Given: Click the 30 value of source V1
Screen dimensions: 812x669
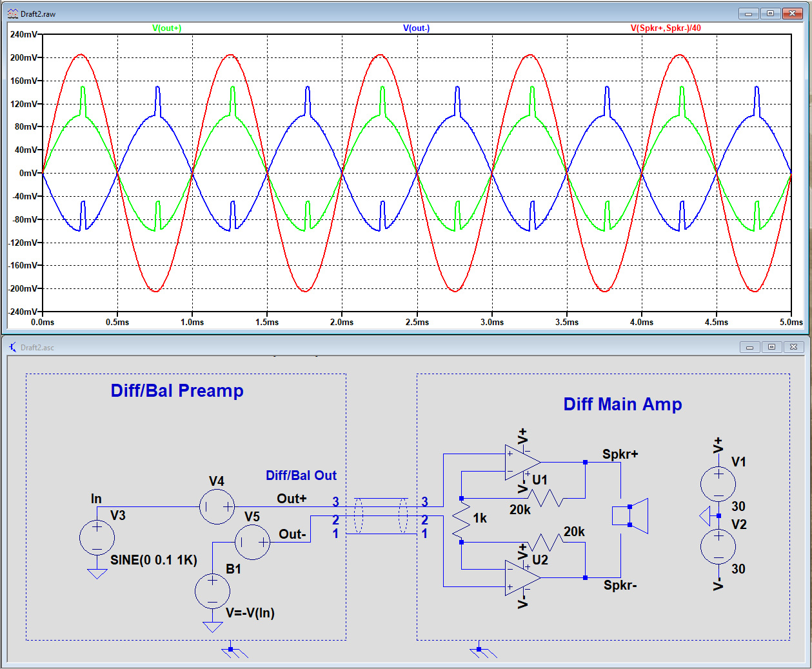Looking at the screenshot, I should (738, 506).
